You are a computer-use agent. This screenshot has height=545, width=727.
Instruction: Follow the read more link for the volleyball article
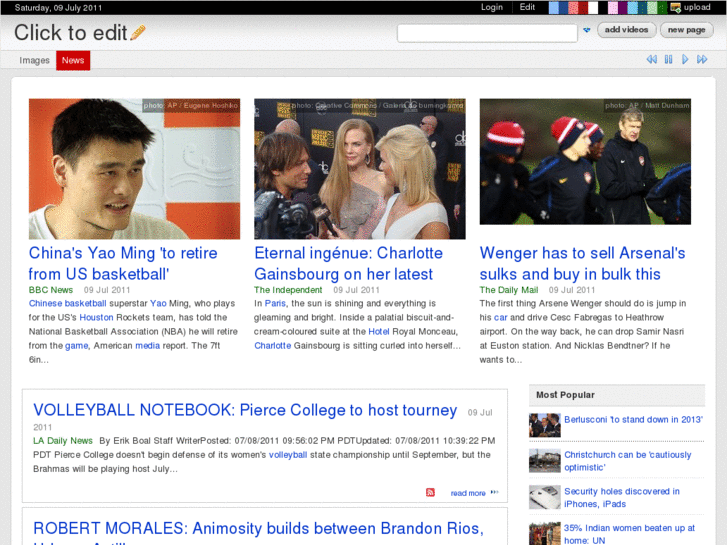(x=468, y=493)
